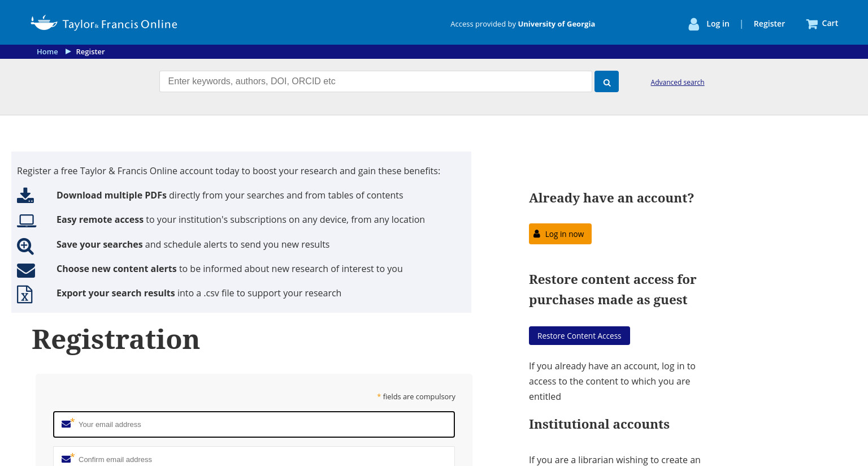Image resolution: width=868 pixels, height=466 pixels.
Task: Click the Download multiple PDFs icon
Action: pos(25,195)
